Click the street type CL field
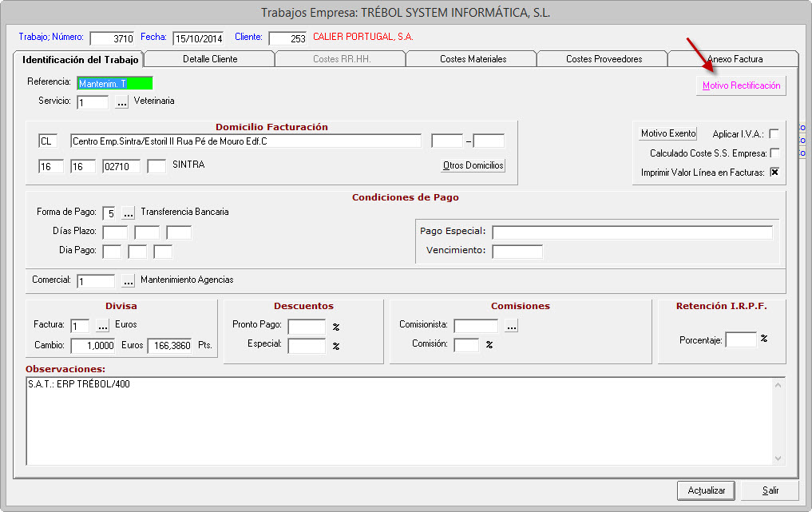 (48, 141)
